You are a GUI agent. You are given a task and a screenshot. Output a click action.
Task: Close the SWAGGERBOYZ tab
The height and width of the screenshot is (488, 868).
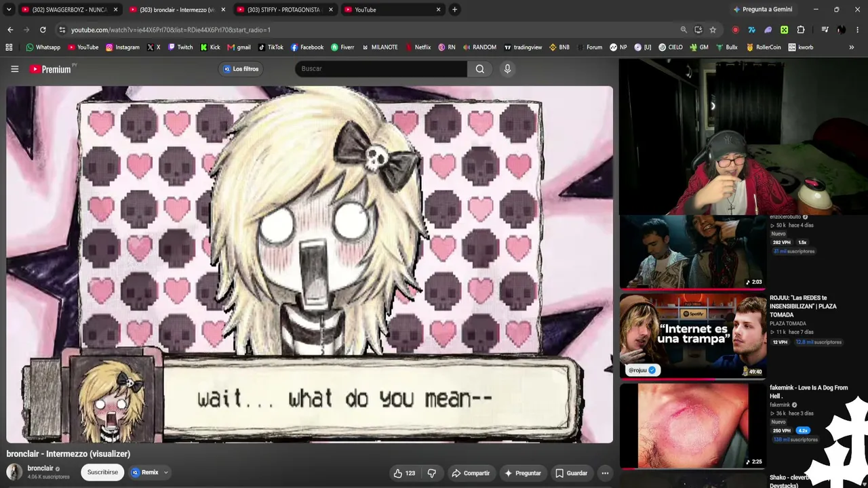(x=115, y=9)
